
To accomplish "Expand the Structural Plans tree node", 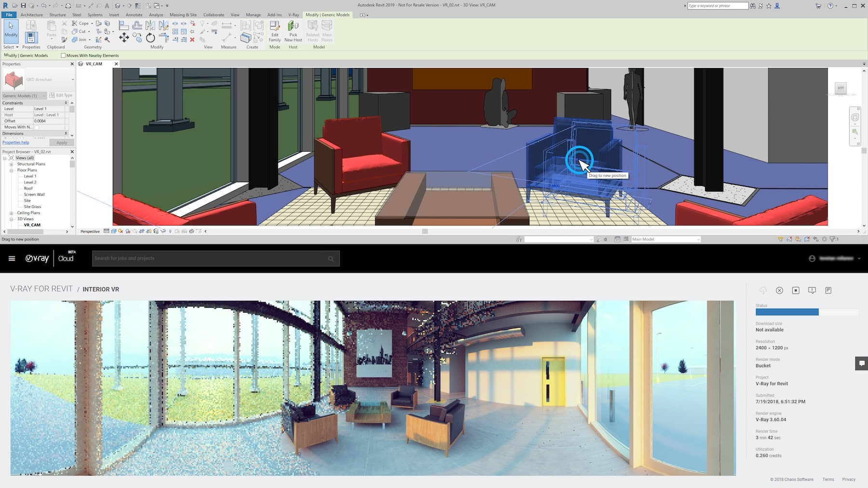I will [11, 164].
